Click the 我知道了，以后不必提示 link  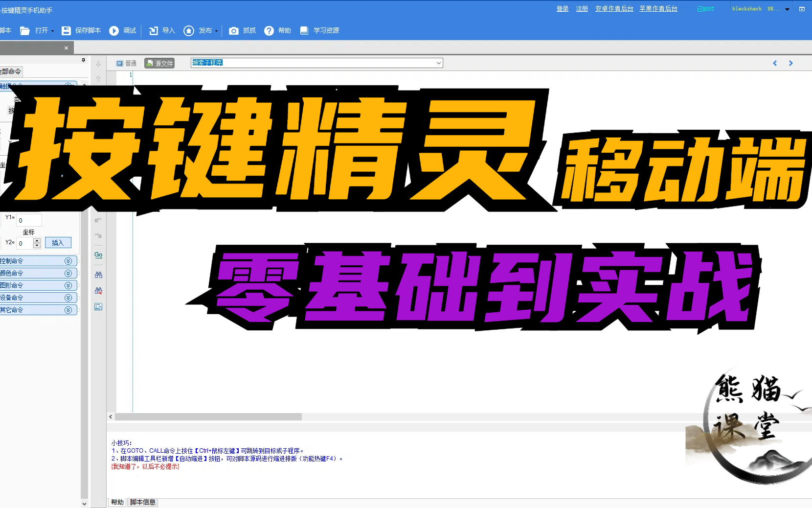point(145,467)
